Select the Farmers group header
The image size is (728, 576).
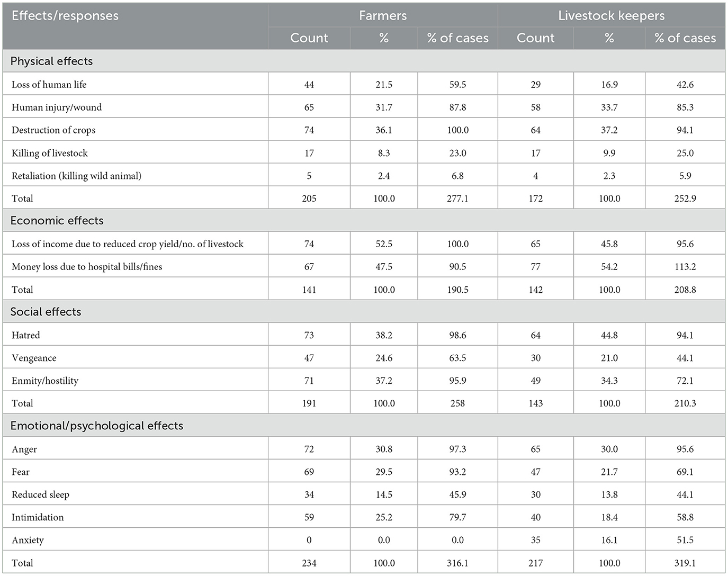[383, 16]
